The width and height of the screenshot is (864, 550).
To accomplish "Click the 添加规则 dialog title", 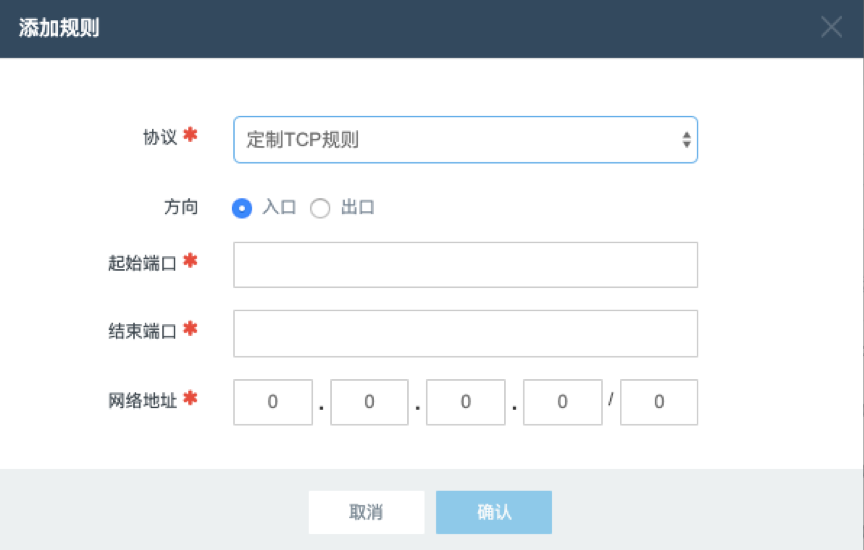I will pyautogui.click(x=59, y=28).
